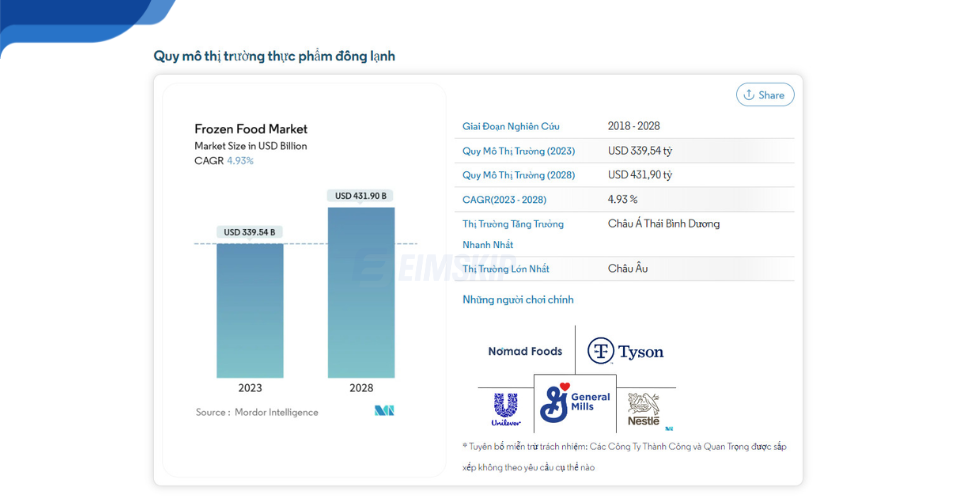Click 'Thị Trường Tăng Trưởng Nhanh Nhất' label

pos(513,234)
